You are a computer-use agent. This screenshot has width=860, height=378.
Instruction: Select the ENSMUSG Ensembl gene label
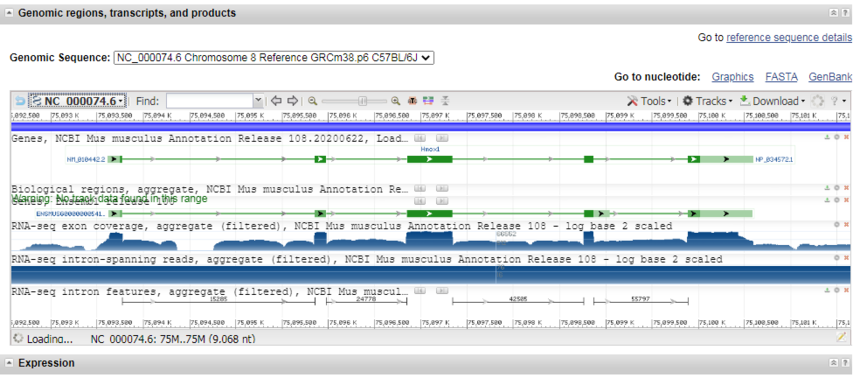tap(71, 213)
